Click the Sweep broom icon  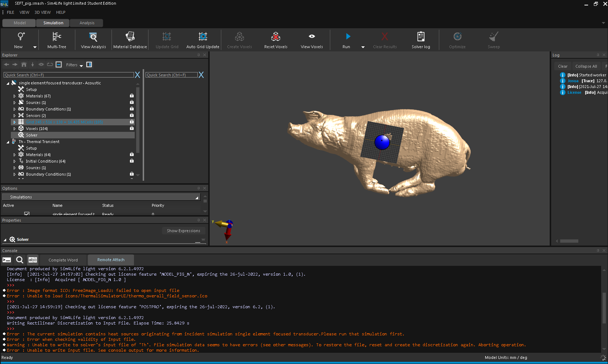coord(494,37)
